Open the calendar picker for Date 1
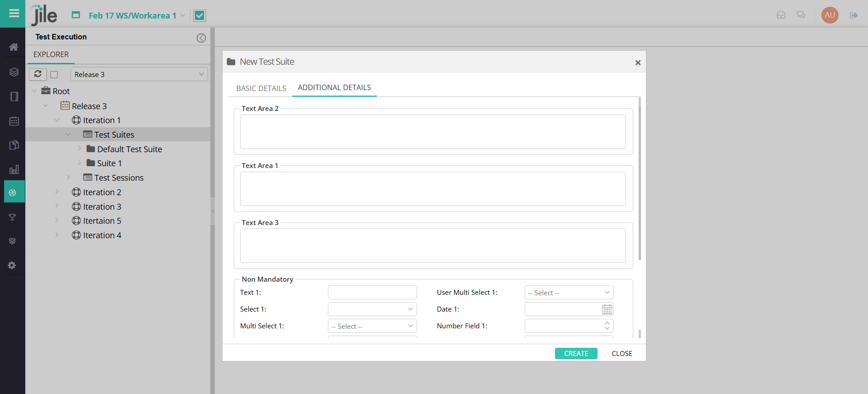 click(x=607, y=309)
